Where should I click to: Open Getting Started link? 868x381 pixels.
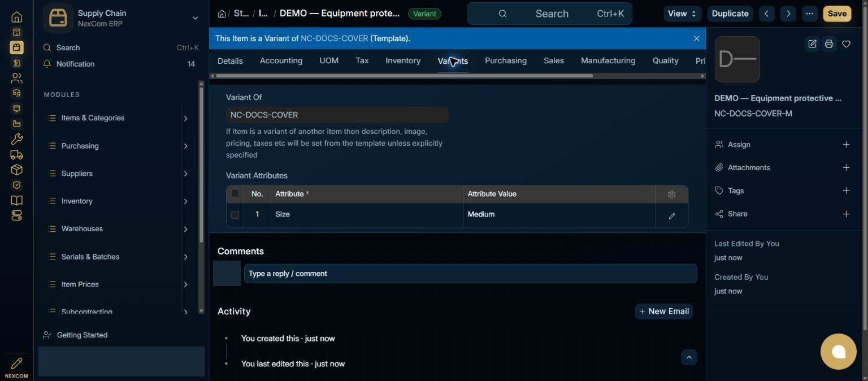coord(82,335)
